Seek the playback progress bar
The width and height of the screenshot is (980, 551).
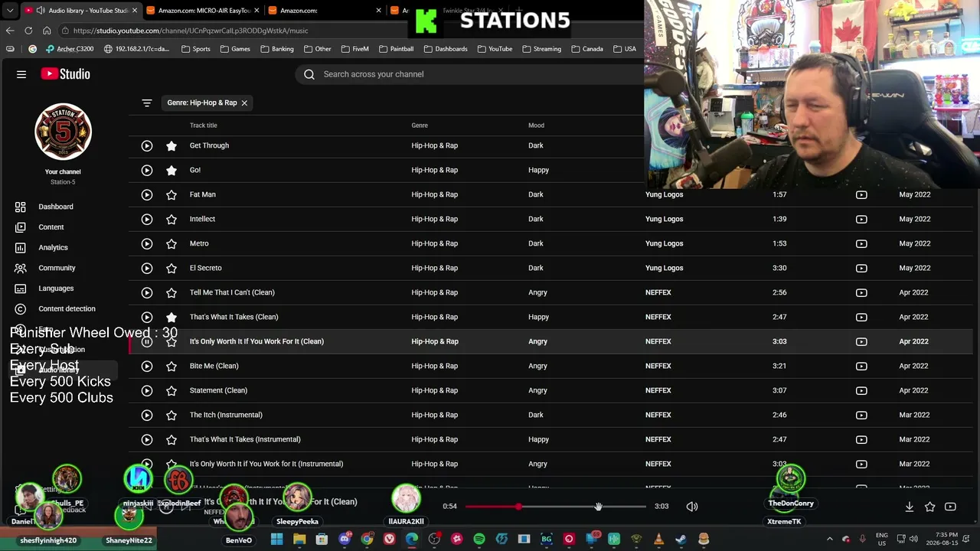click(x=555, y=507)
